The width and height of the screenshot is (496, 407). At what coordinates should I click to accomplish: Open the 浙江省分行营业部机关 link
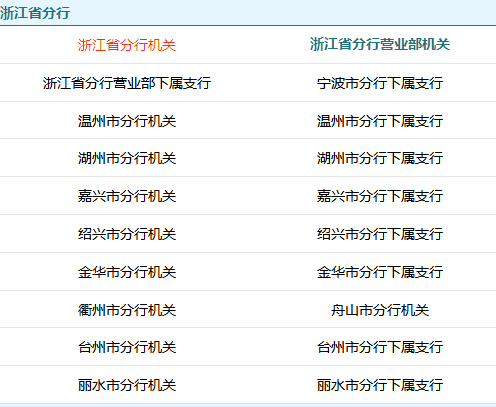point(380,44)
